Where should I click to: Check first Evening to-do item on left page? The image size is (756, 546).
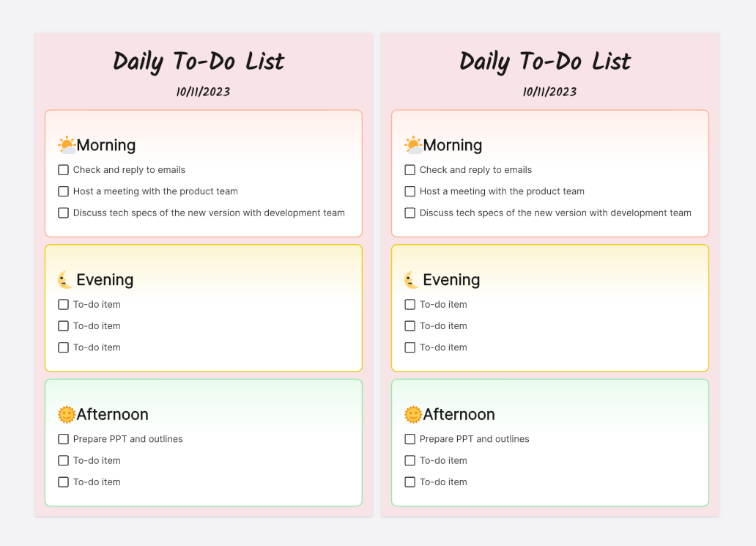pos(64,305)
